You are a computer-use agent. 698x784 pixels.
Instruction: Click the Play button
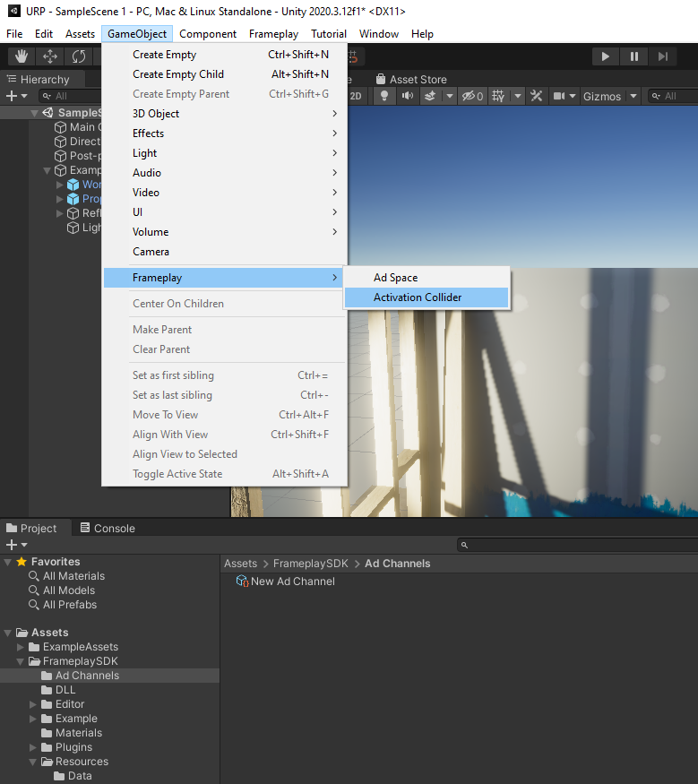[x=605, y=56]
